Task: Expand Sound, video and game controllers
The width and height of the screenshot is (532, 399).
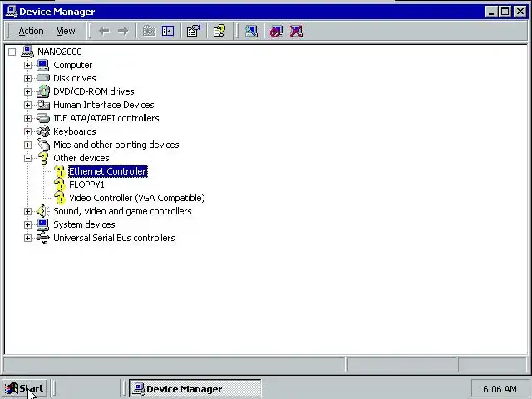Action: 27,211
